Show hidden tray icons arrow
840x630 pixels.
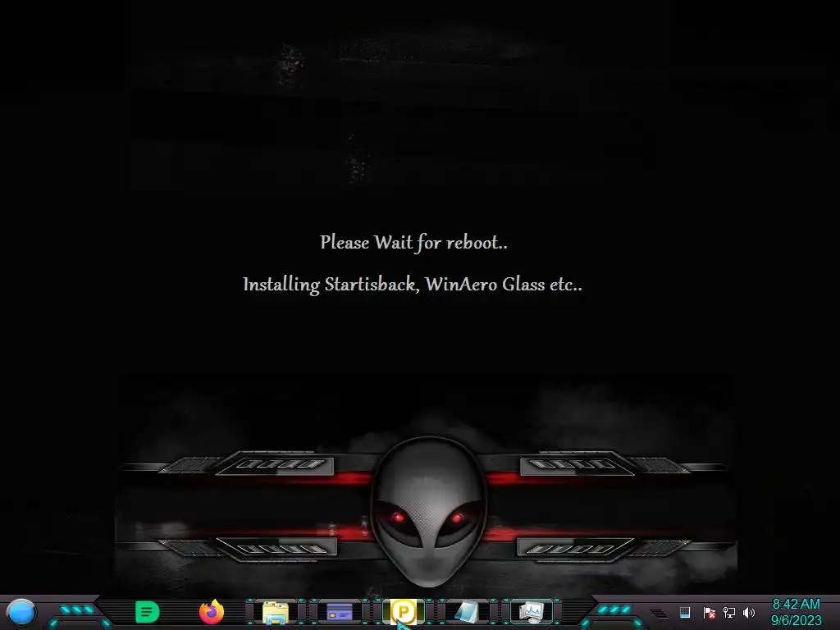click(659, 613)
